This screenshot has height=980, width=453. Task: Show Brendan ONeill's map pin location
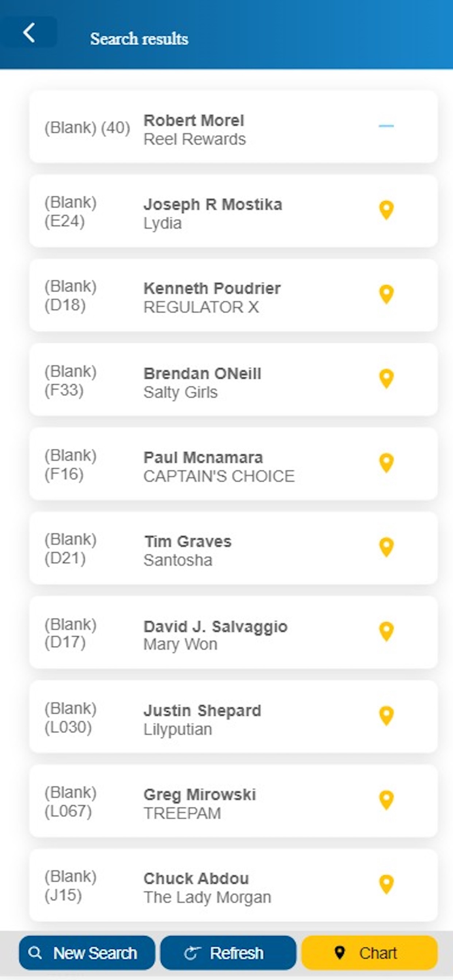[x=386, y=379]
